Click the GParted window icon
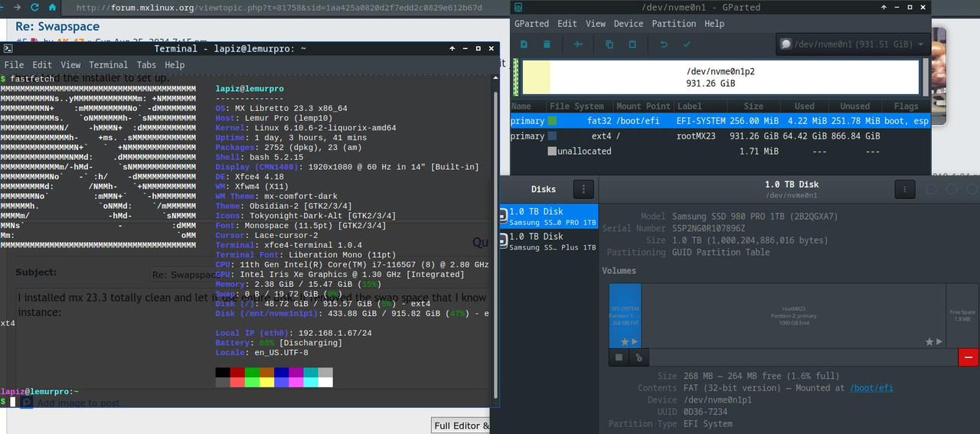Viewport: 980px width, 434px height. (x=519, y=7)
